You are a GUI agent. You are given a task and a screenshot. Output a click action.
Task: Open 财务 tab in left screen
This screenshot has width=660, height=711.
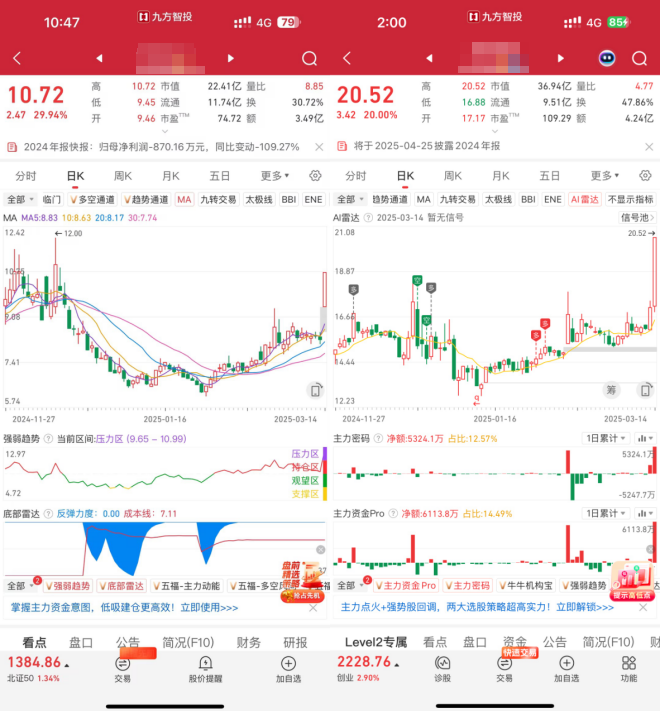[248, 643]
